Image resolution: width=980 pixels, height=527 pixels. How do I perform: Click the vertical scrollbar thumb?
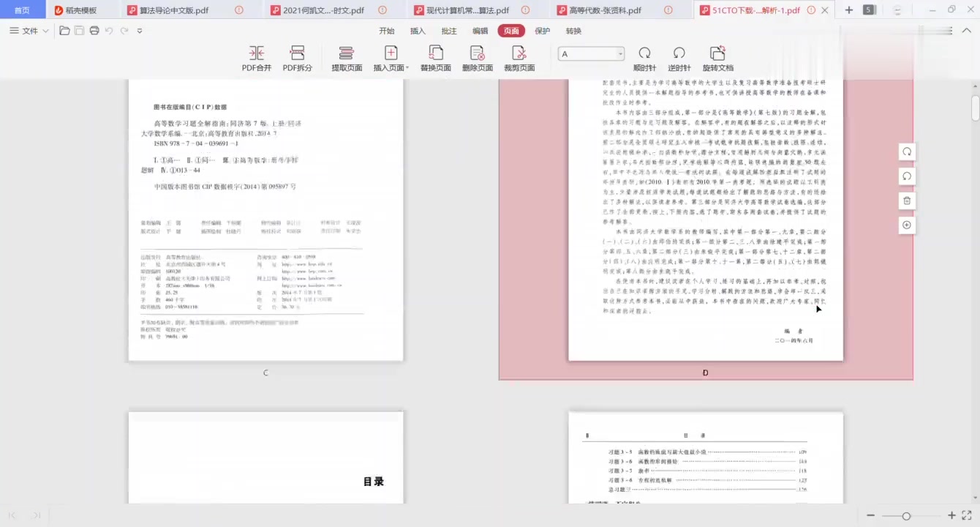pos(976,108)
